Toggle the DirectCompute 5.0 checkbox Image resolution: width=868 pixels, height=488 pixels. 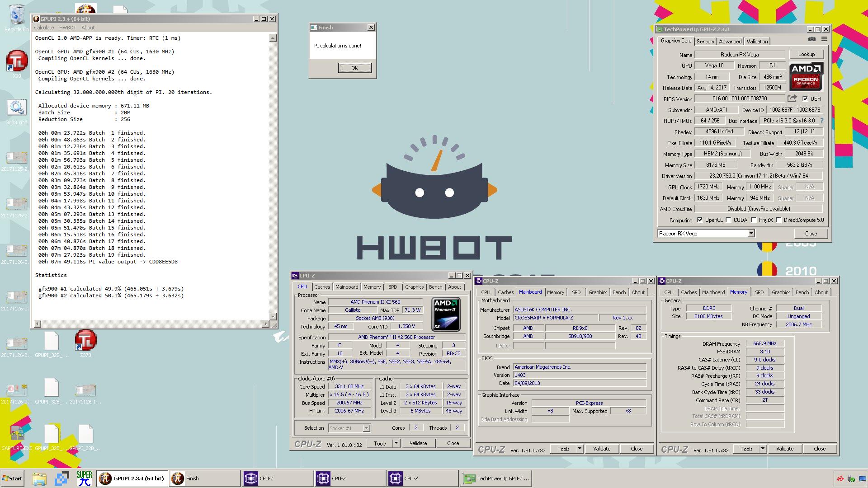(778, 220)
